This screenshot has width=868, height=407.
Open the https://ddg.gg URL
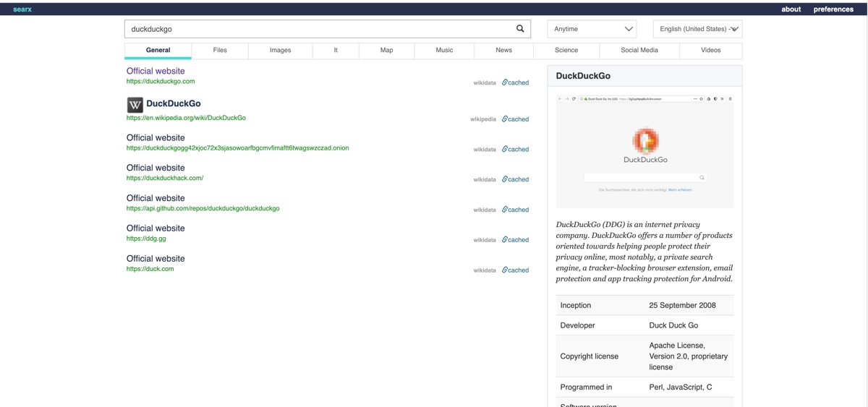(x=146, y=239)
